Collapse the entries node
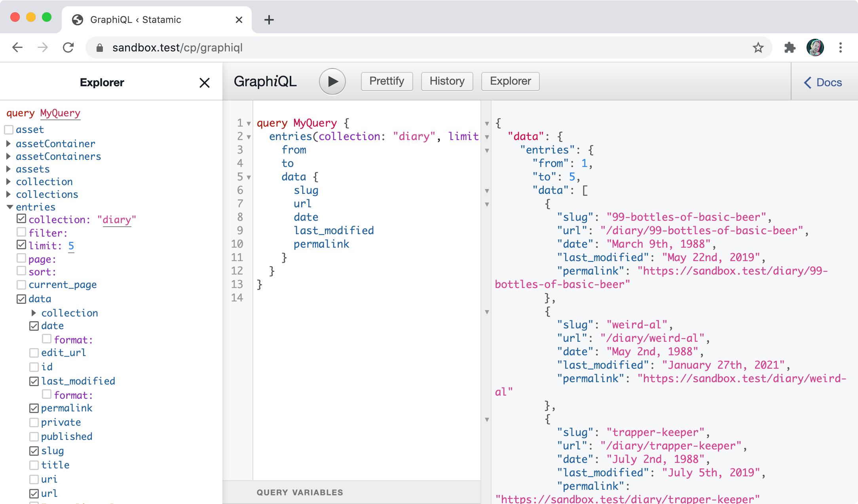 tap(9, 207)
